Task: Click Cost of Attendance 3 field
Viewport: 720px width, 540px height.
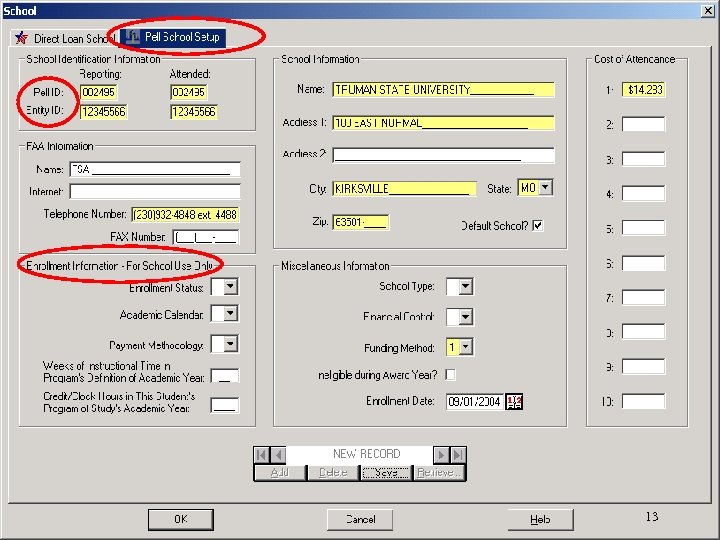Action: [643, 159]
